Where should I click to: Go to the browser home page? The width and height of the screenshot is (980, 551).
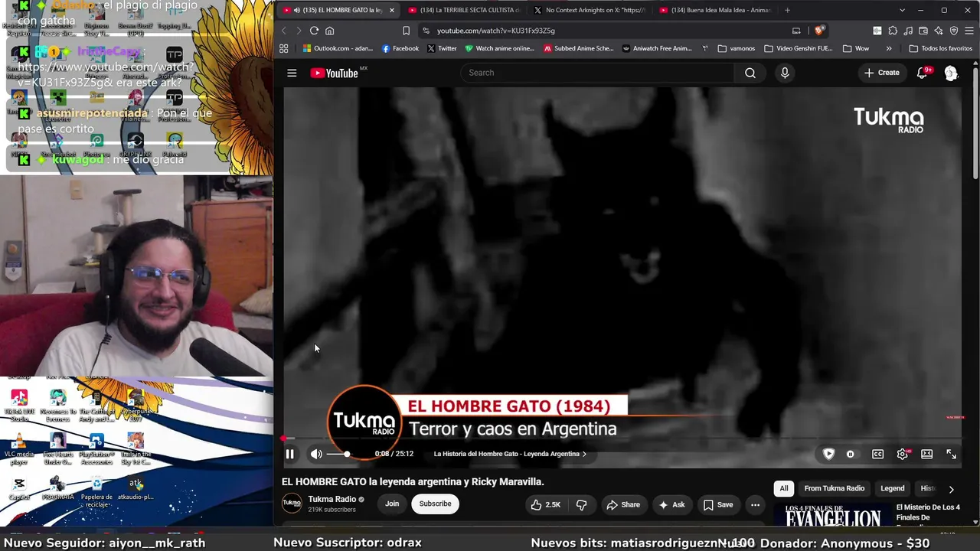coord(330,31)
